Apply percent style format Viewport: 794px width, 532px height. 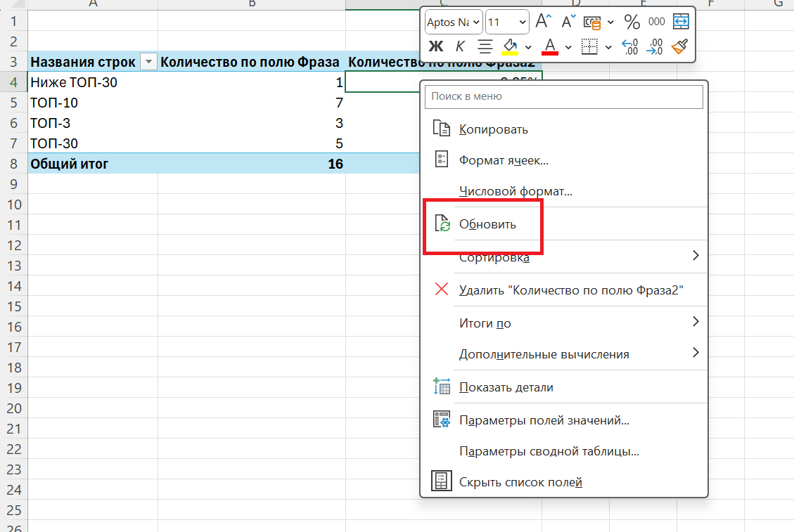pos(632,22)
